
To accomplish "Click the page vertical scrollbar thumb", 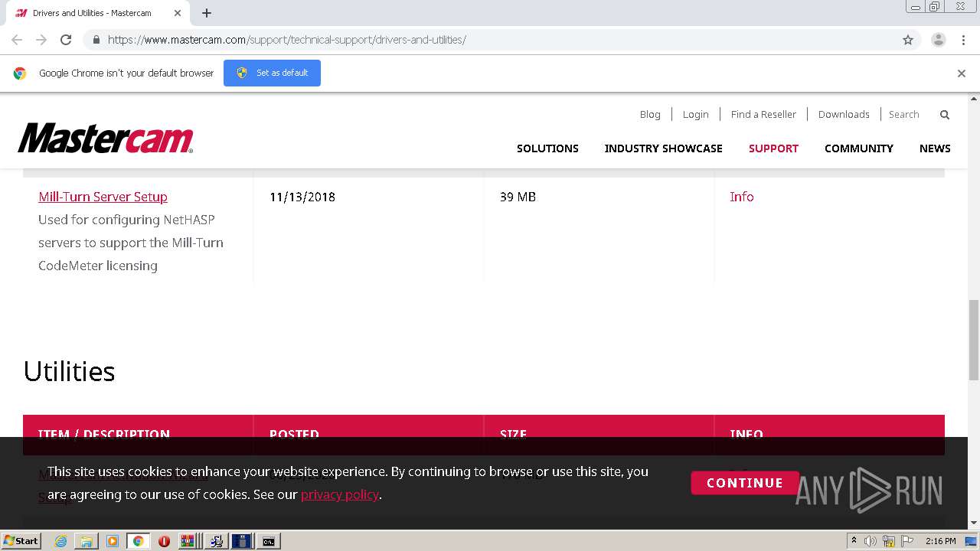I will coord(974,339).
